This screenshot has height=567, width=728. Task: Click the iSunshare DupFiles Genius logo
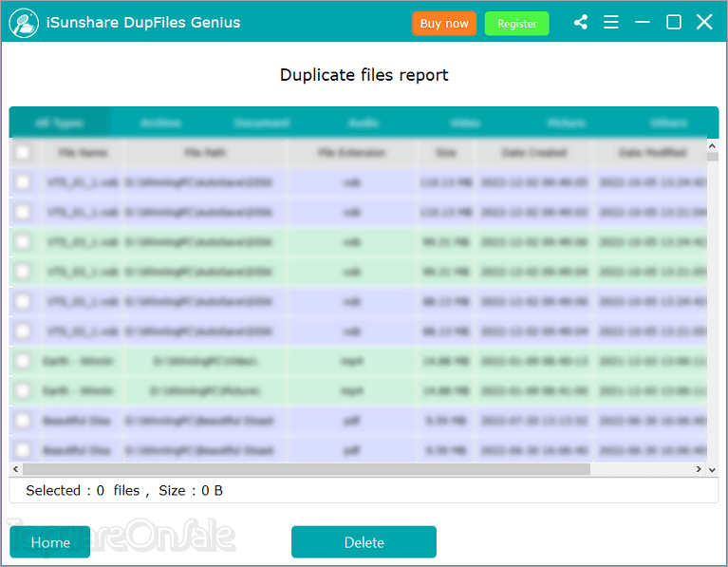tap(23, 23)
